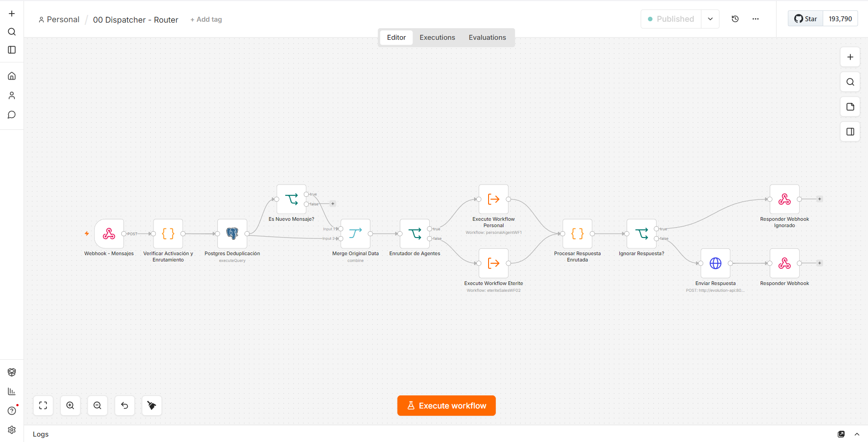Open the Personal project breadcrumb
This screenshot has width=868, height=442.
pyautogui.click(x=59, y=19)
